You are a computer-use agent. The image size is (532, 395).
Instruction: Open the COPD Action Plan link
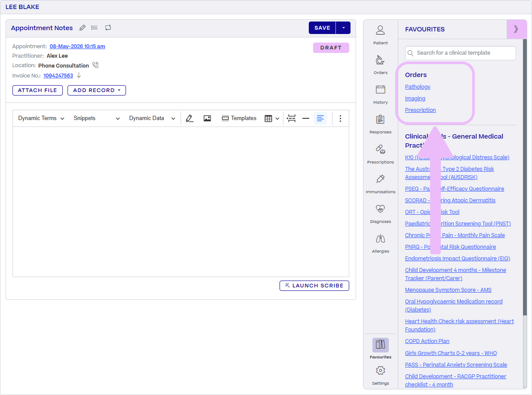(x=427, y=341)
